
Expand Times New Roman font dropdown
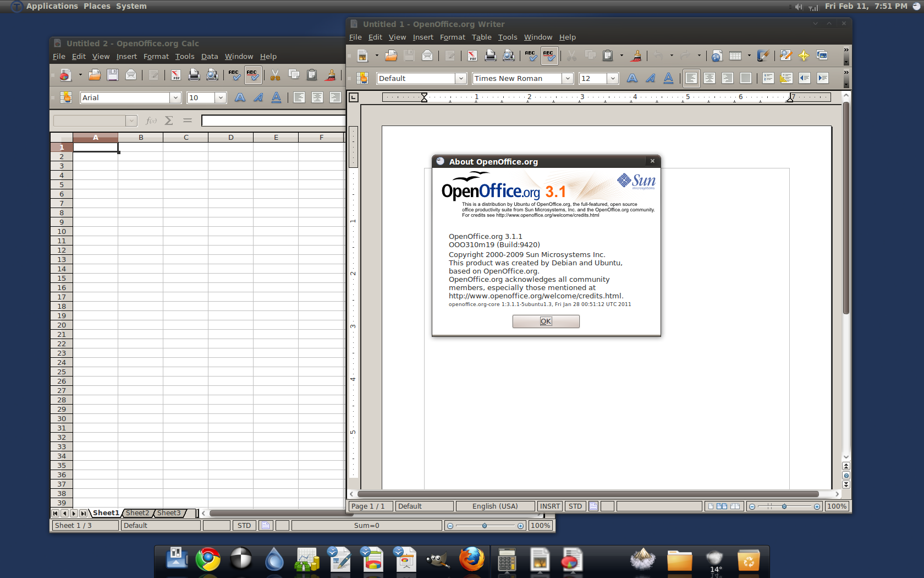pos(568,79)
